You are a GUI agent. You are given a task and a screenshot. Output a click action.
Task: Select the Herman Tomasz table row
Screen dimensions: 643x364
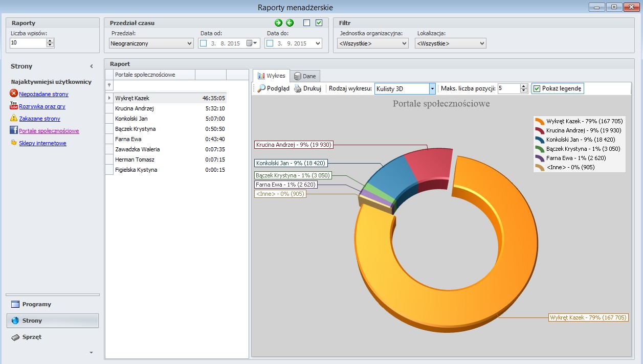click(170, 160)
